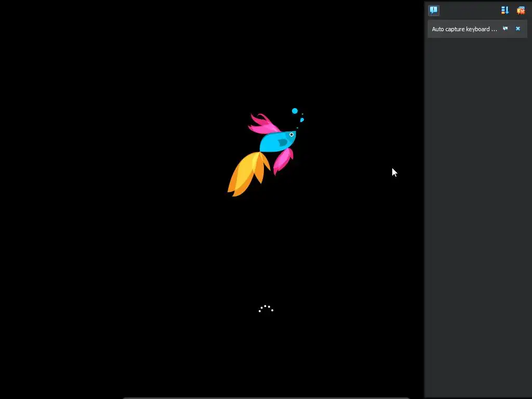Viewport: 532px width, 399px height.
Task: Click the clear all notifications icon
Action: 521,10
